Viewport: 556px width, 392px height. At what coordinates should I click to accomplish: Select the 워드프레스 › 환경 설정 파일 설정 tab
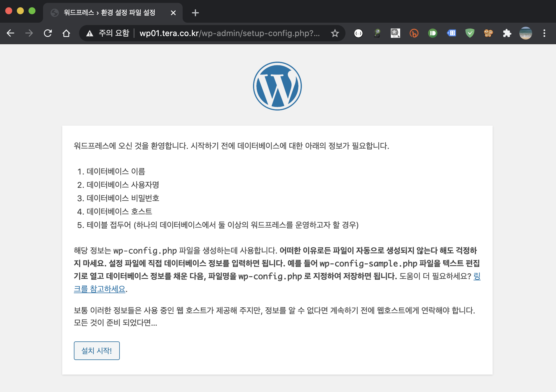point(113,13)
